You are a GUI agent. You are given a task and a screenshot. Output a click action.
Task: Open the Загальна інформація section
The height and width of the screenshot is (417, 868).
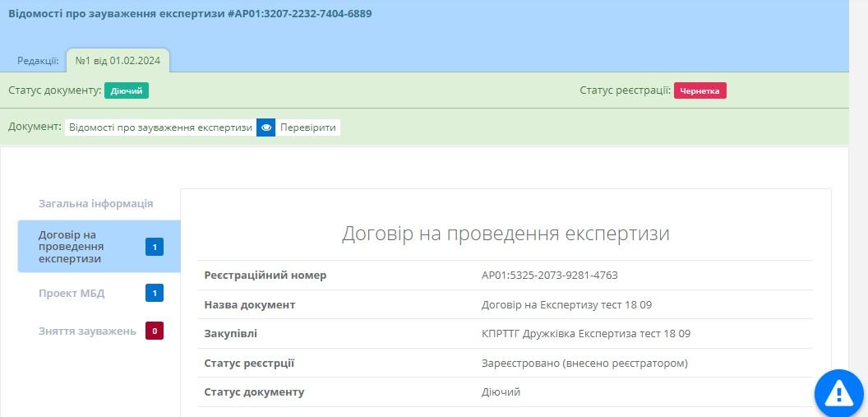tap(95, 203)
